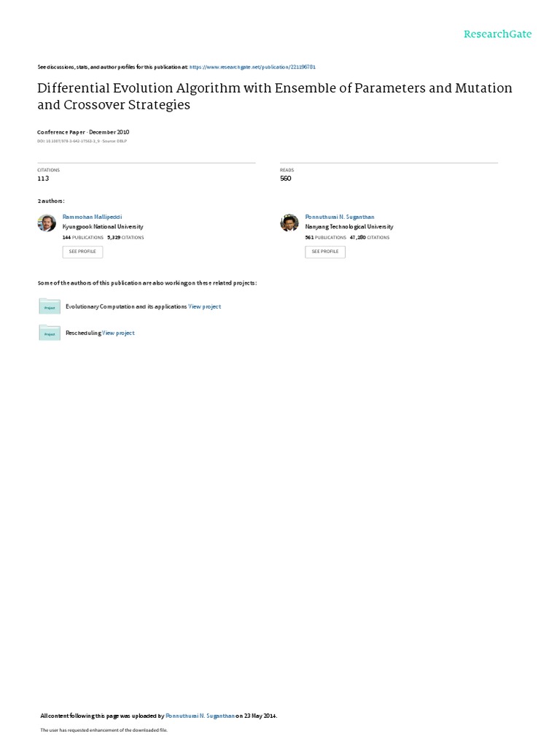Click the Differential Evolution Algorithm paper title
560x747 pixels.
coord(274,96)
